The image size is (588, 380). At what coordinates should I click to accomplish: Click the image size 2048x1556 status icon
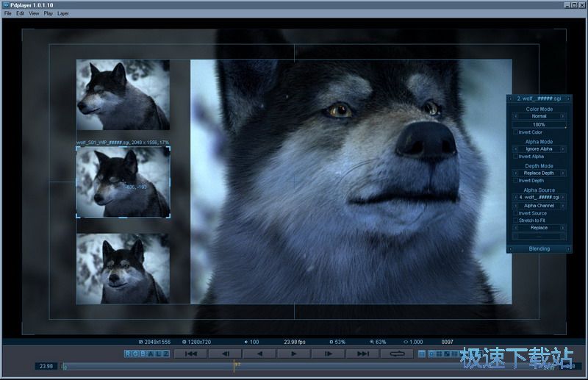[x=140, y=342]
